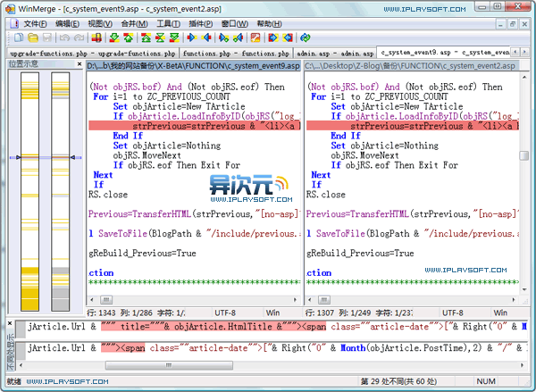536x392 pixels.
Task: Open the 视图(V) menu
Action: point(100,23)
